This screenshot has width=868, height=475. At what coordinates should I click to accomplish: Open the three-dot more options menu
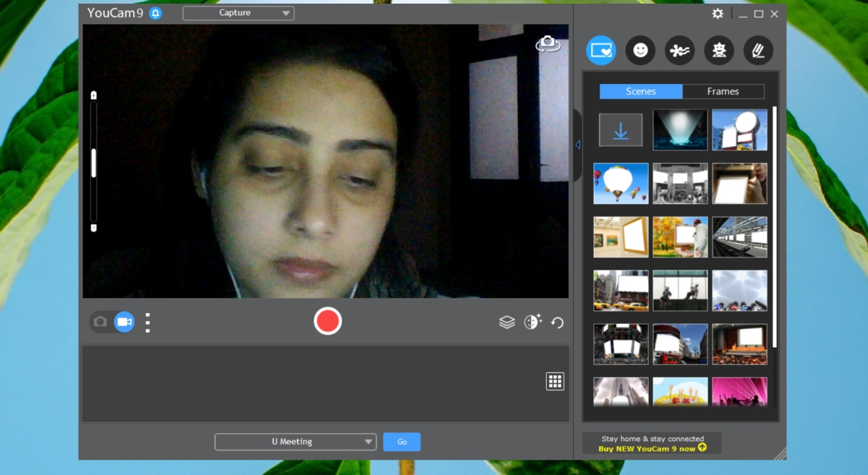[x=148, y=322]
